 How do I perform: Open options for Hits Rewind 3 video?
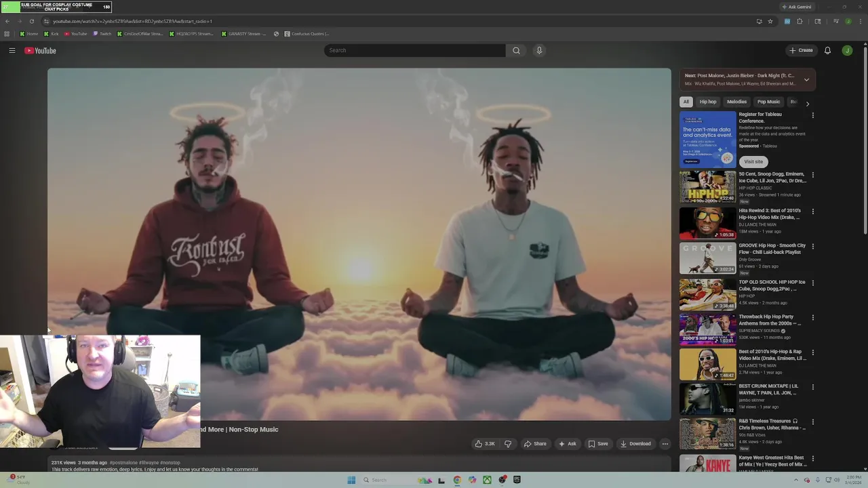click(812, 211)
